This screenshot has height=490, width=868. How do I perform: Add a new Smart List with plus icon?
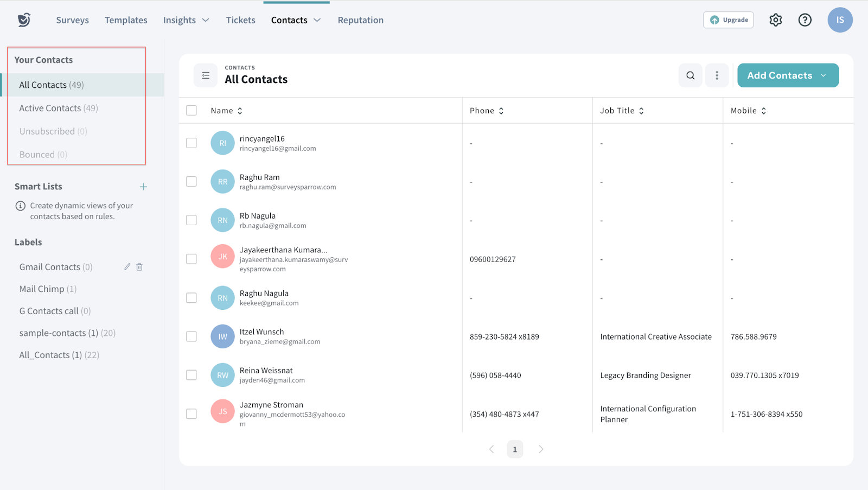click(x=143, y=187)
